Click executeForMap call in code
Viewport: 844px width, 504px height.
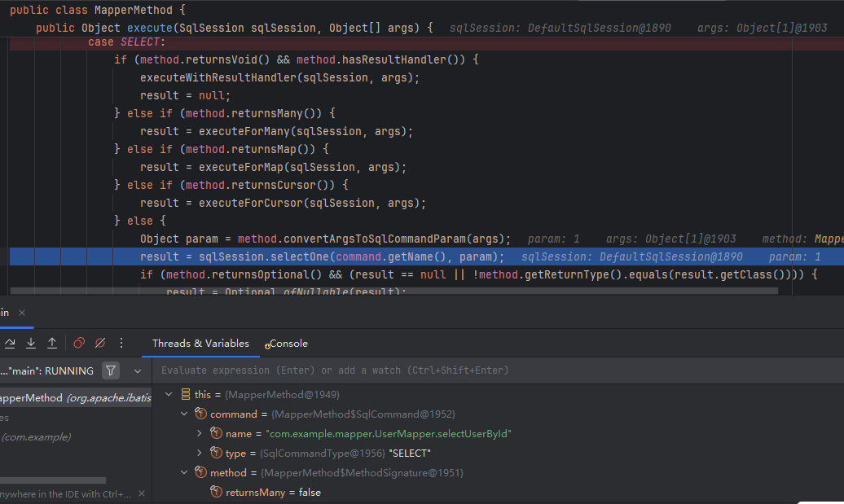pyautogui.click(x=240, y=167)
